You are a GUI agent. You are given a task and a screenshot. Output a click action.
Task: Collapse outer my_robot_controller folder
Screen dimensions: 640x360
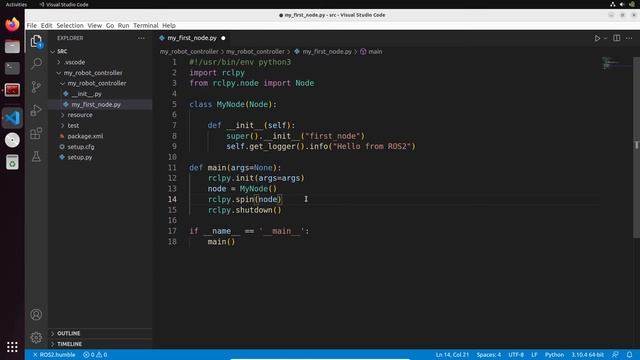100,73
